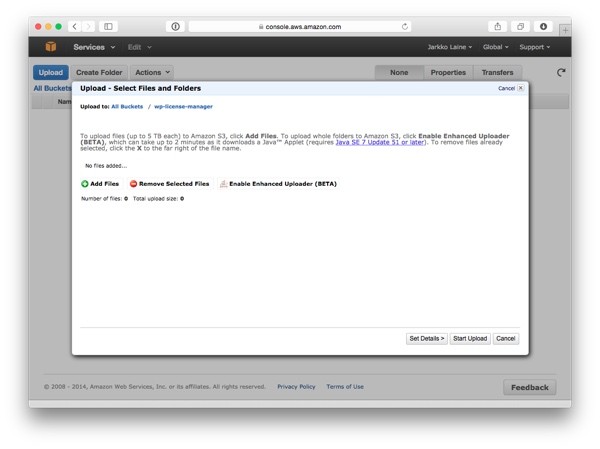This screenshot has width=600, height=449.
Task: Click the green Add Files icon
Action: pyautogui.click(x=85, y=184)
